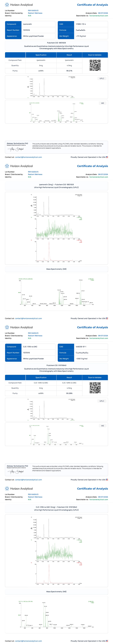Select the Ipamorelin compound name value
The height and width of the screenshot is (644, 113).
[x=27, y=24]
